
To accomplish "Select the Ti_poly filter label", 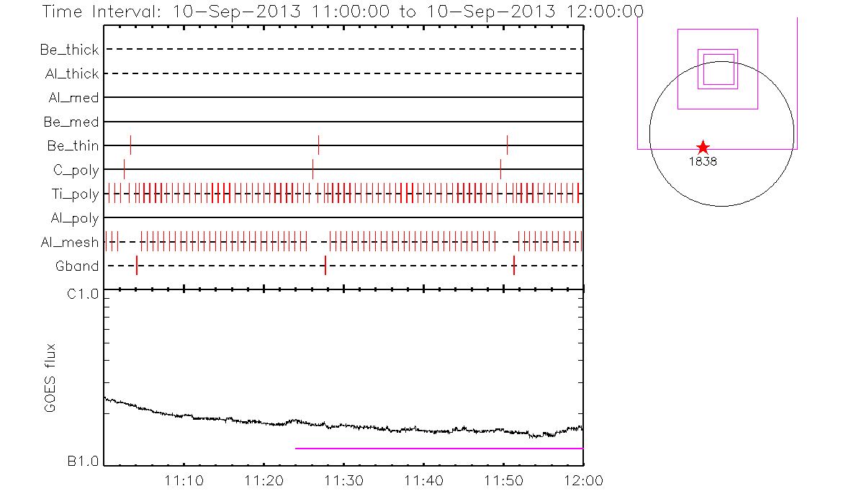I will (x=75, y=194).
